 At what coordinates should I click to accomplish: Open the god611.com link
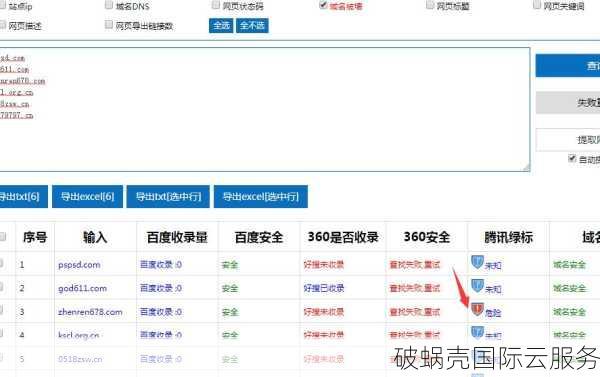82,288
